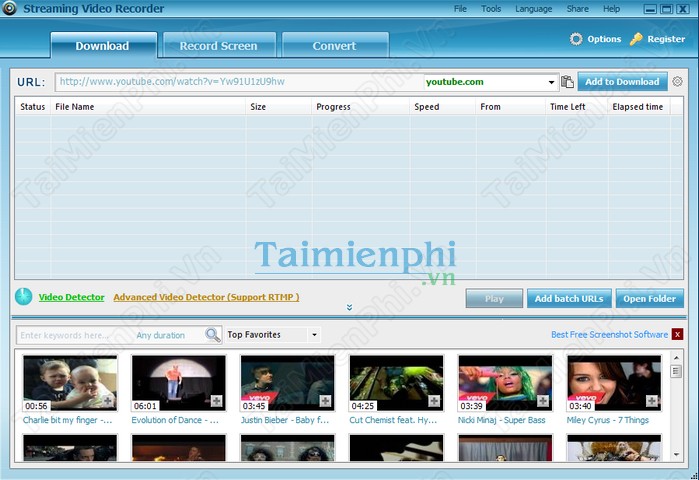Select Justin Bieber - Baby thumbnail

tap(288, 383)
